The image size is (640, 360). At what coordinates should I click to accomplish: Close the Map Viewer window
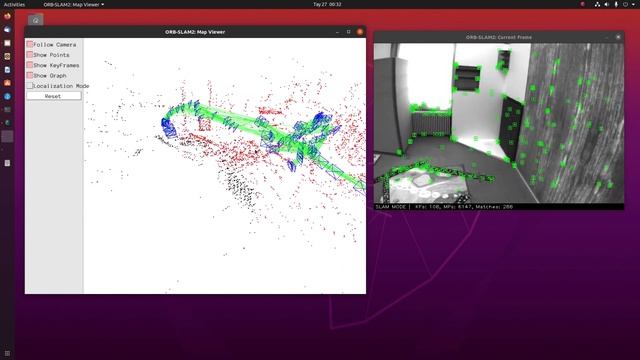click(x=360, y=32)
